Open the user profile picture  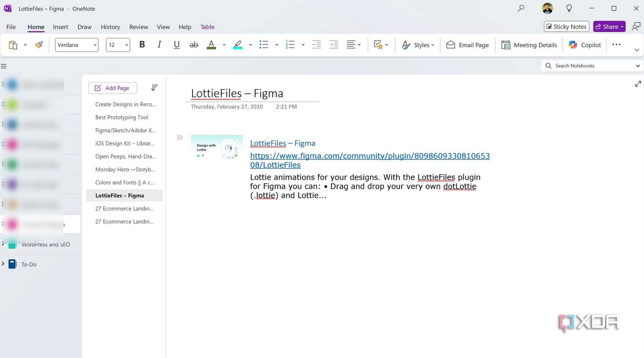548,8
